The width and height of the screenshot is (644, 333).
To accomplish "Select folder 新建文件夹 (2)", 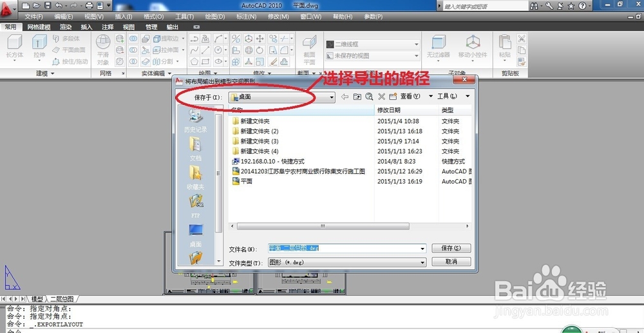I will [256, 131].
